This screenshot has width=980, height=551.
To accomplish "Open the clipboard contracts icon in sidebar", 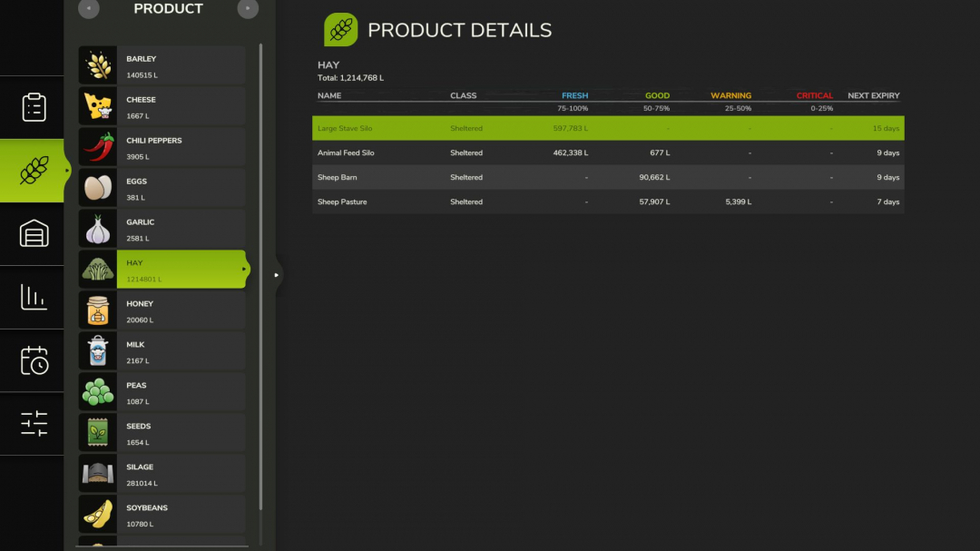I will coord(33,106).
